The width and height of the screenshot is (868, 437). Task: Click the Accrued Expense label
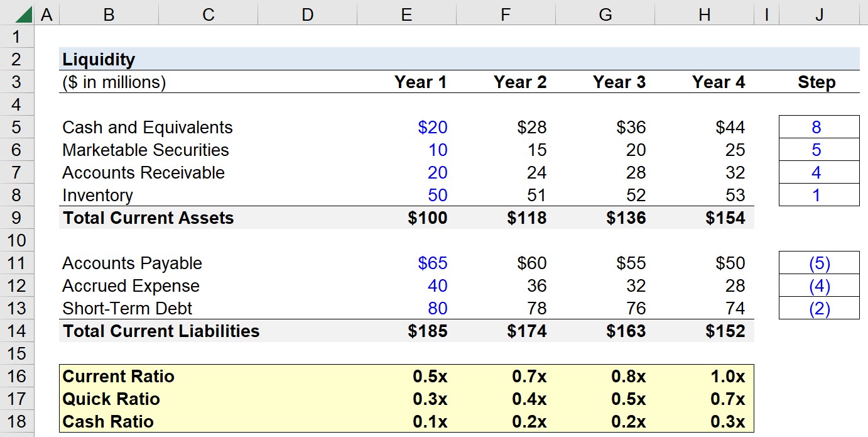coord(131,286)
